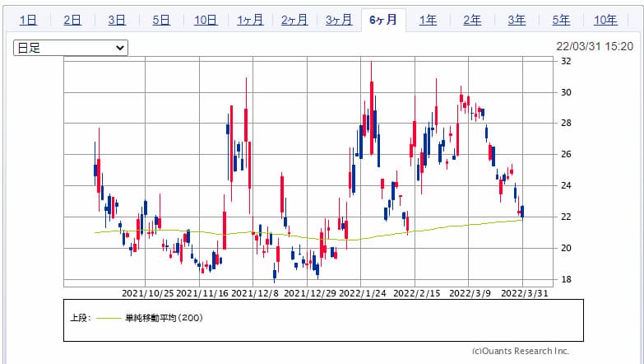Show the 5日 chart range
This screenshot has width=644, height=364.
coord(160,20)
